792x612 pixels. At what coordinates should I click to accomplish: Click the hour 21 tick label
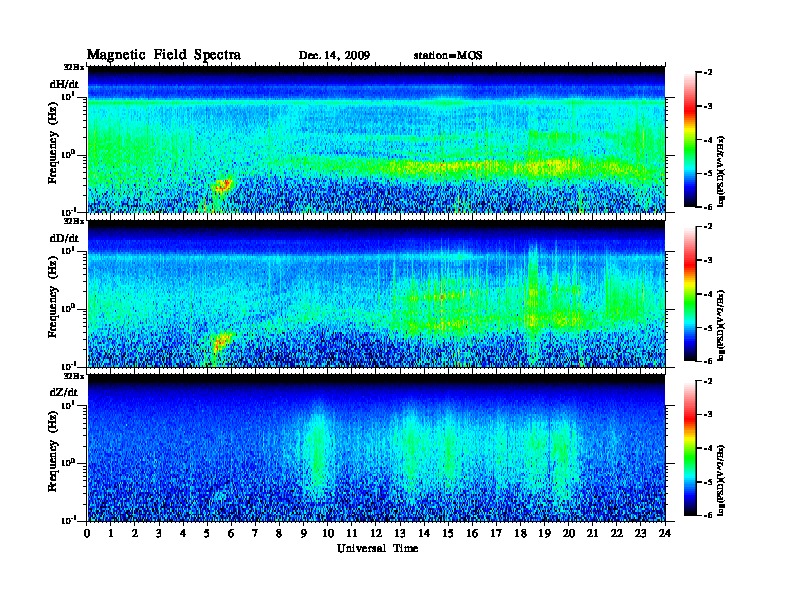[x=592, y=533]
